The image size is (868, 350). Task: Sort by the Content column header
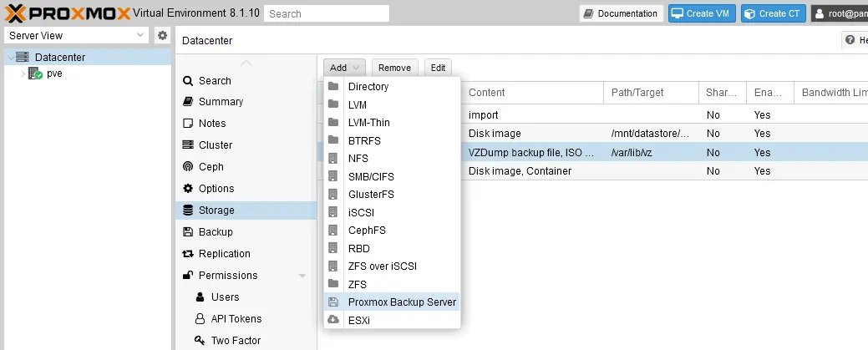(x=532, y=93)
